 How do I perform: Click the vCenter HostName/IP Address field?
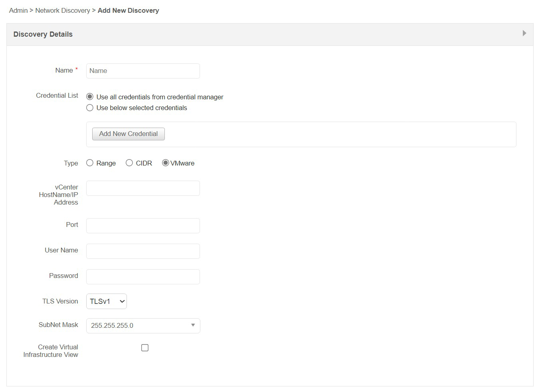tap(142, 188)
